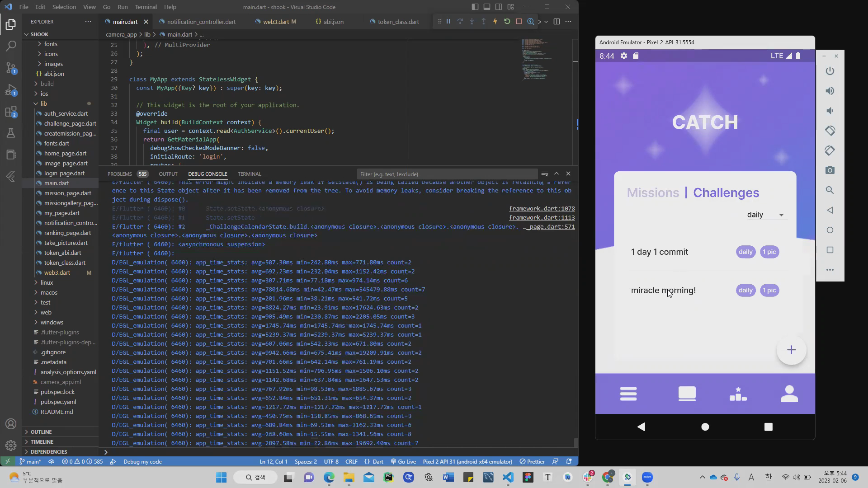The width and height of the screenshot is (868, 488).
Task: Open Microsoft Edge from taskbar
Action: tap(329, 477)
